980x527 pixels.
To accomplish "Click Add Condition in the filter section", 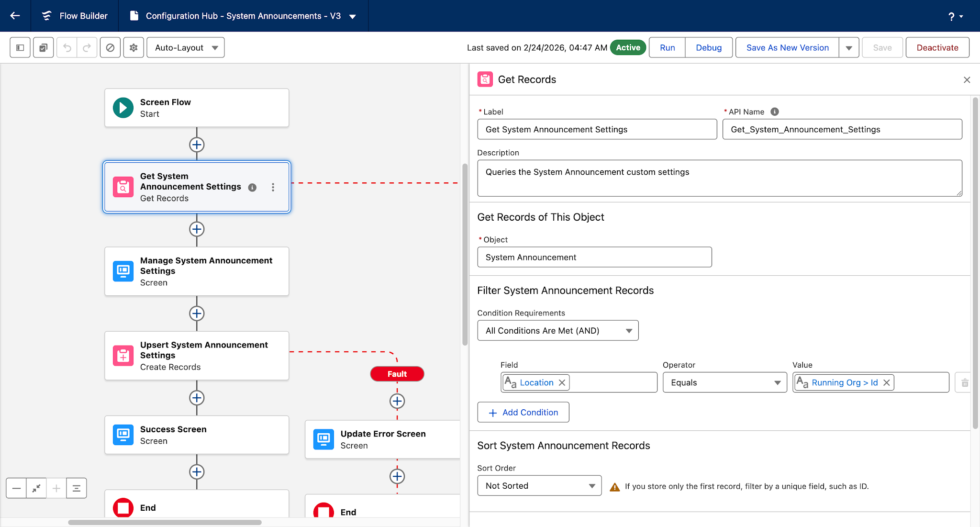I will click(523, 412).
